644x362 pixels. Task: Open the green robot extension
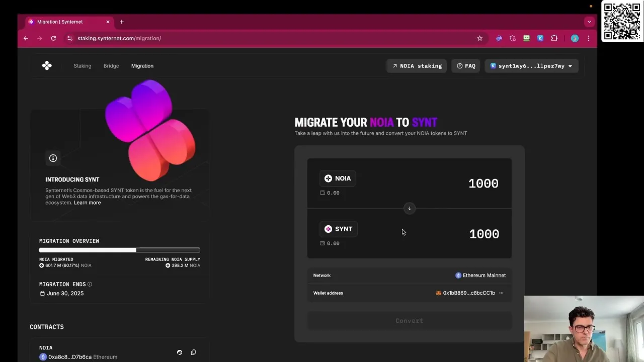526,38
